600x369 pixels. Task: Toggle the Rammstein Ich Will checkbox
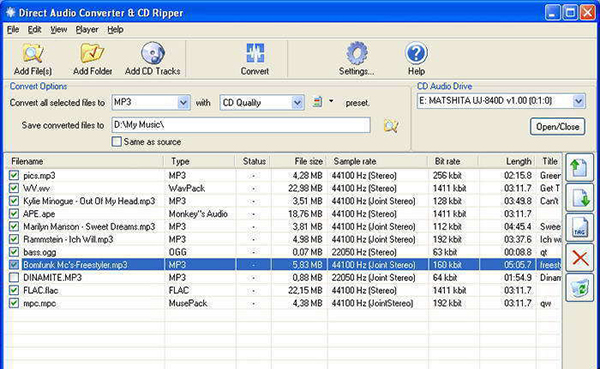point(14,239)
